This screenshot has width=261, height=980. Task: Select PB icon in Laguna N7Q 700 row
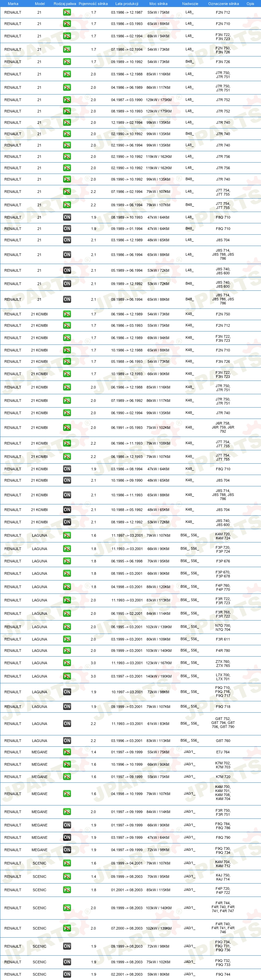coord(67,627)
